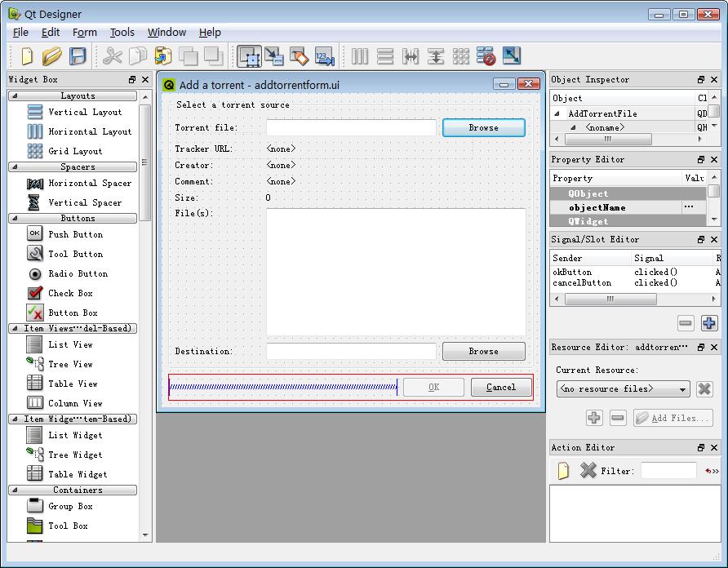Click Browse next to Torrent file
This screenshot has width=728, height=568.
[484, 128]
